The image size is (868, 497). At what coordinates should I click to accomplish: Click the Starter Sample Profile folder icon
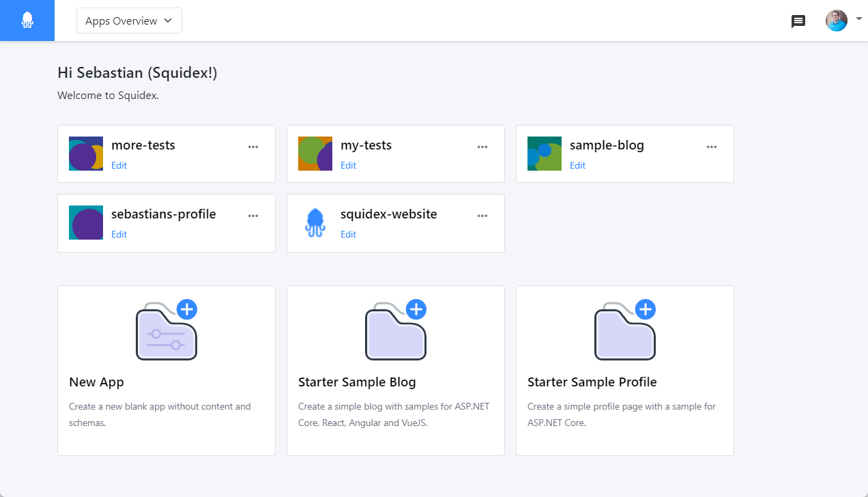(x=626, y=330)
